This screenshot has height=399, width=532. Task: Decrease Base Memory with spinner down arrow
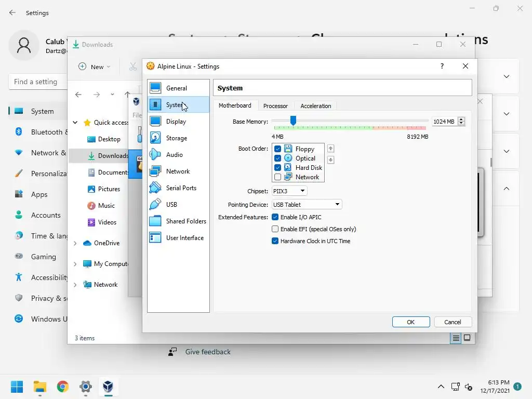click(x=461, y=124)
